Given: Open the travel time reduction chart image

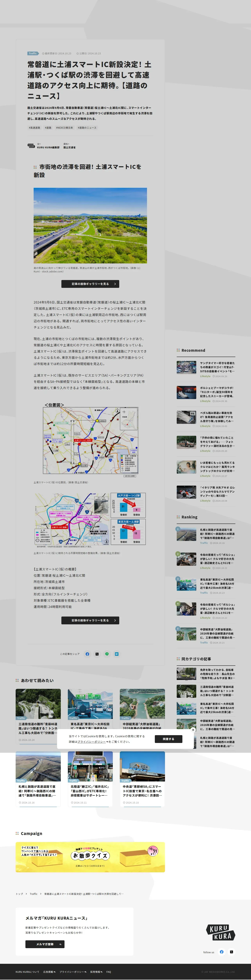Looking at the screenshot, I should [90, 520].
